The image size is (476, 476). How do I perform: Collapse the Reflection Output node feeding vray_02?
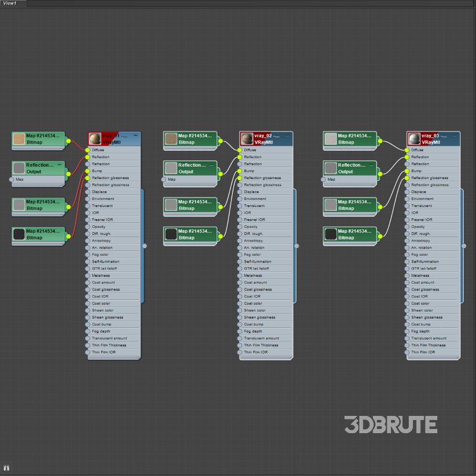212,165
